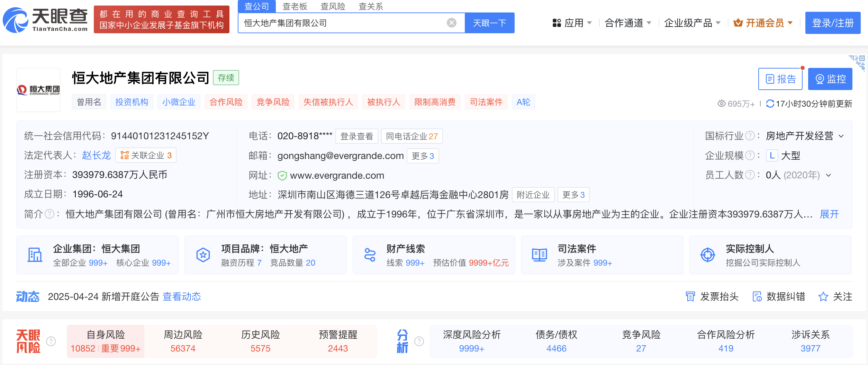This screenshot has width=868, height=365.
Task: Select the 周边风险 tab
Action: [x=183, y=341]
